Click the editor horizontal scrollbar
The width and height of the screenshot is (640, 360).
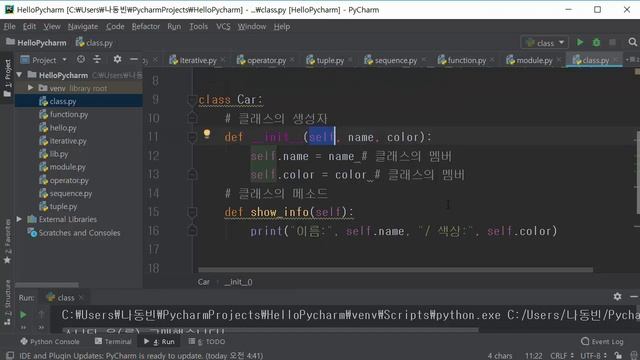(396, 270)
